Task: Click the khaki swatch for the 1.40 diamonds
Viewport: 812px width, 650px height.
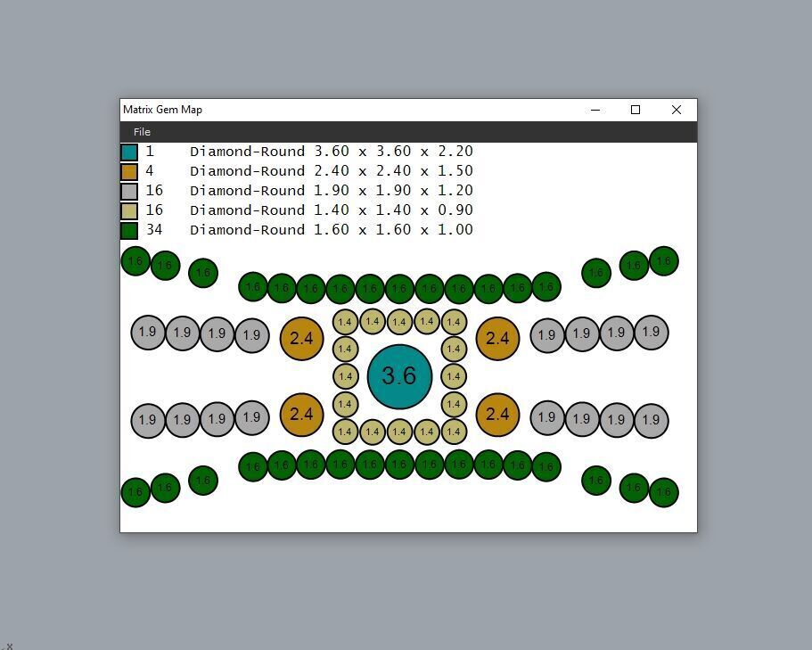Action: [x=129, y=210]
